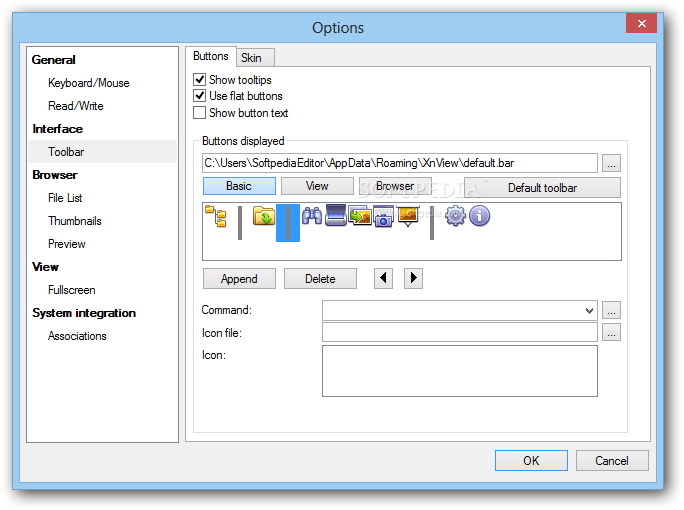Click the Cancel button

pyautogui.click(x=612, y=461)
